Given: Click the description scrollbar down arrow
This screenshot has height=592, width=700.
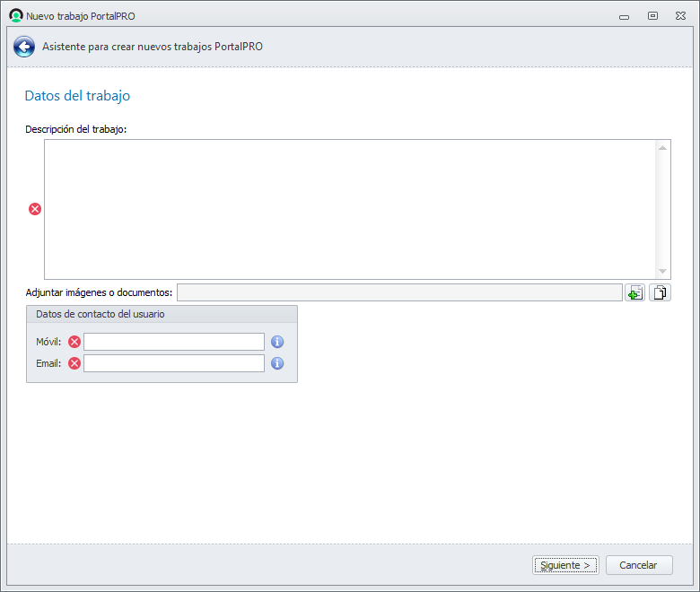Looking at the screenshot, I should [662, 271].
